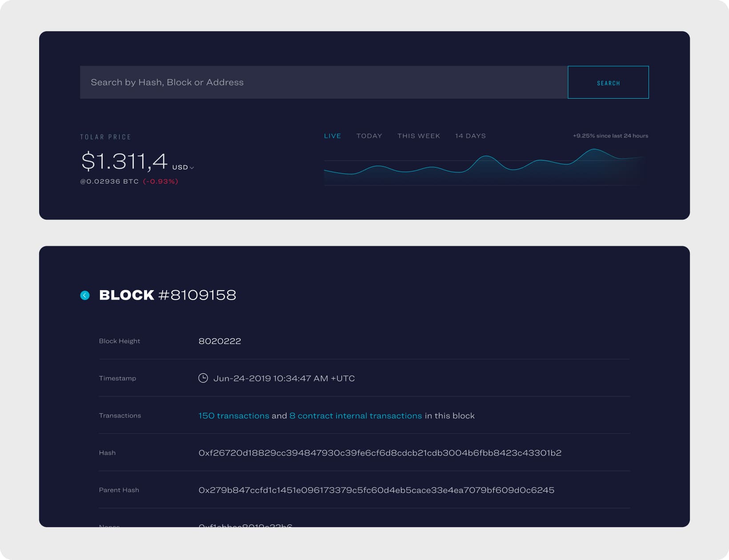Click the clock icon next to the timestamp
This screenshot has height=560, width=729.
203,378
